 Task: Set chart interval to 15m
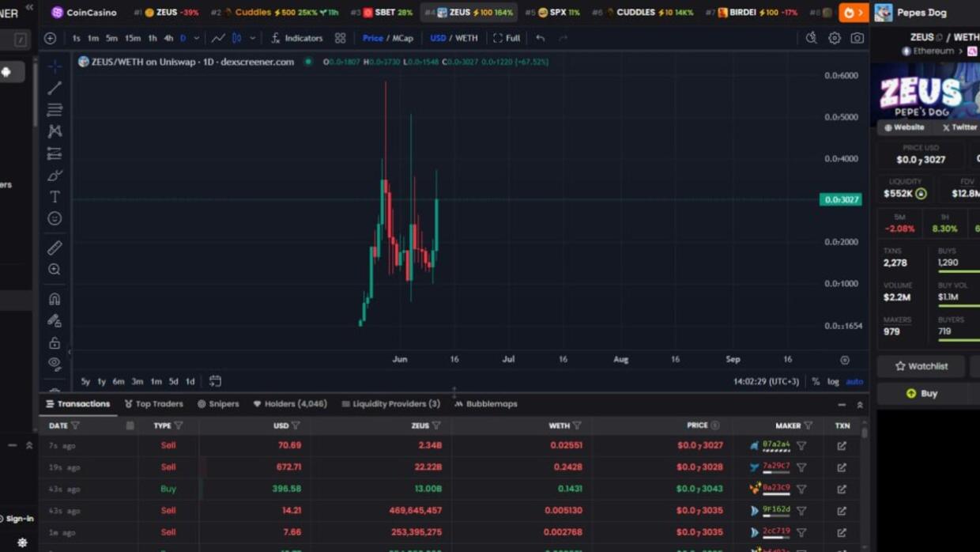tap(133, 38)
